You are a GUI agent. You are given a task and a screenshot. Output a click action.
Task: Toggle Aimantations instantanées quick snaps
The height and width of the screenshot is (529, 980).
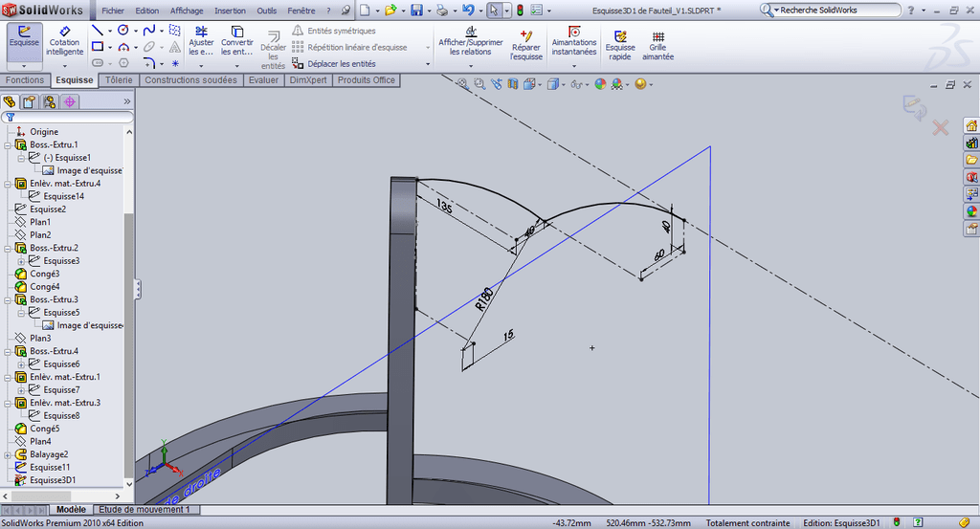[x=574, y=41]
